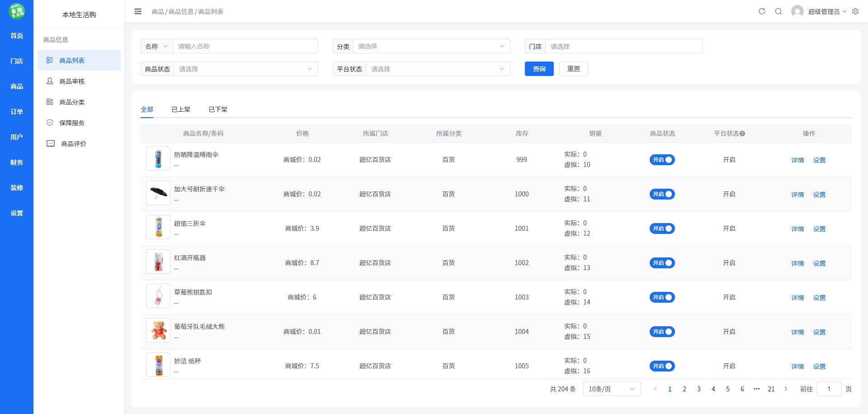Screen dimensions: 868x414
Task: Toggle 商品状态 switch for 超值三折伞
Action: click(662, 228)
